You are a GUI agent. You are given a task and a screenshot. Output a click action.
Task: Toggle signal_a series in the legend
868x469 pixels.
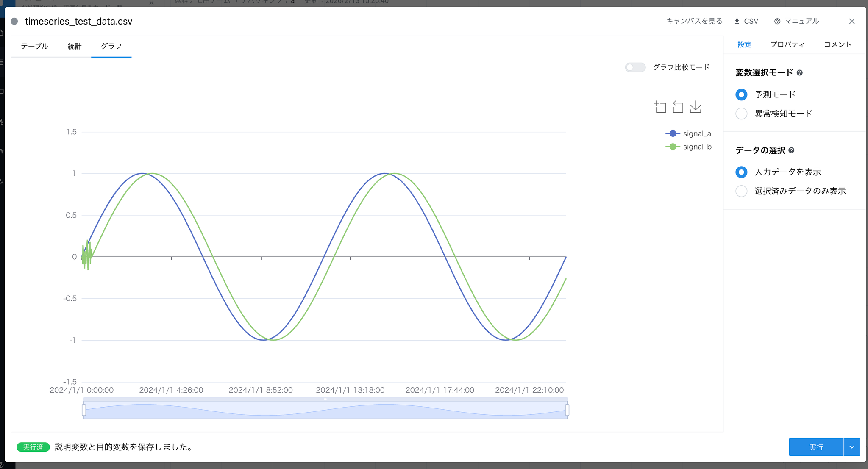click(688, 134)
